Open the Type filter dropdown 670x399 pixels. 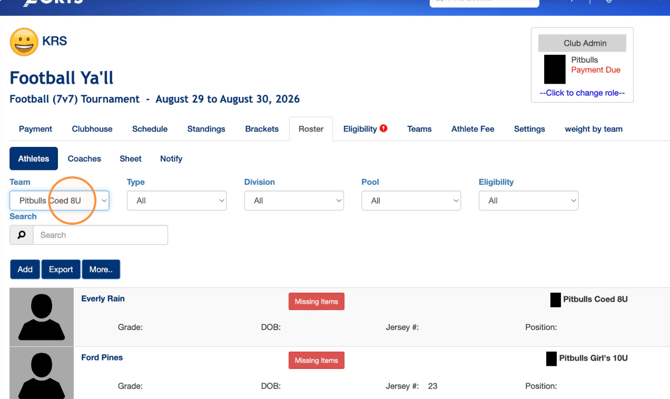tap(176, 200)
